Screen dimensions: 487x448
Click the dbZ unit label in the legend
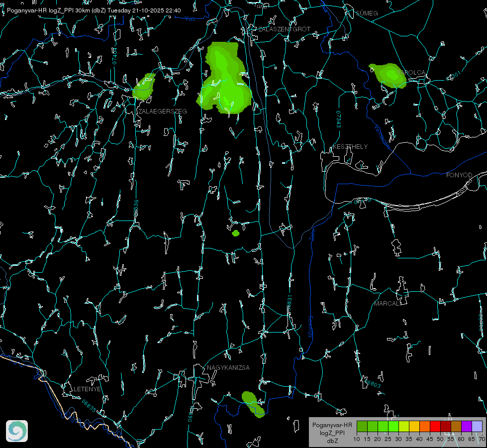(x=332, y=441)
